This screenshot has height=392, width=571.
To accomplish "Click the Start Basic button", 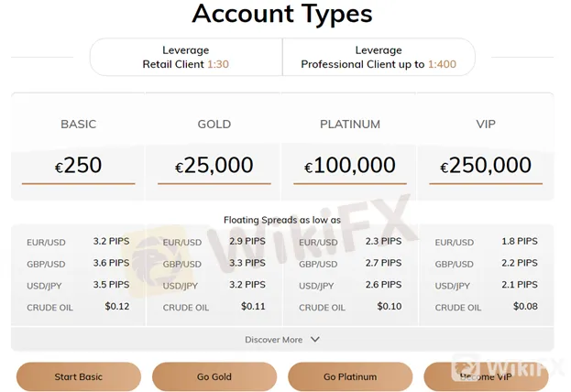I will click(x=78, y=376).
